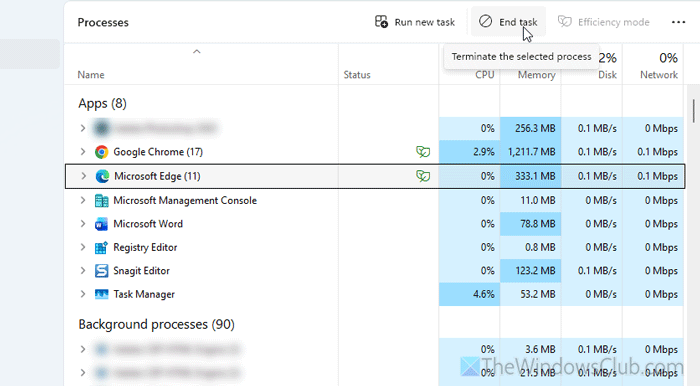Click the Apps (8) group heading
The height and width of the screenshot is (386, 700).
103,104
